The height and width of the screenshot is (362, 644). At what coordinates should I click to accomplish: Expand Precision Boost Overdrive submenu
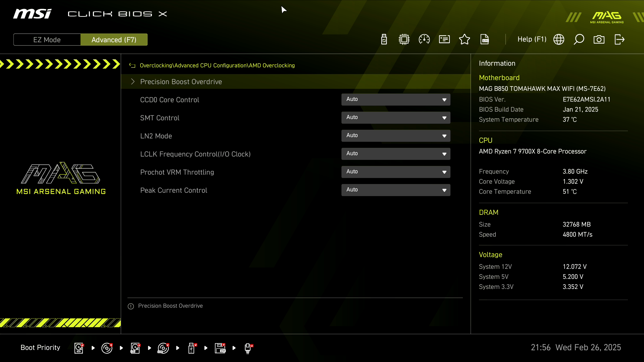tap(181, 82)
